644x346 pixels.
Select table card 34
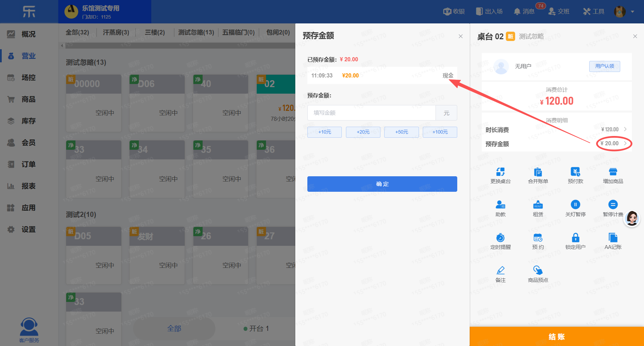[x=157, y=169]
